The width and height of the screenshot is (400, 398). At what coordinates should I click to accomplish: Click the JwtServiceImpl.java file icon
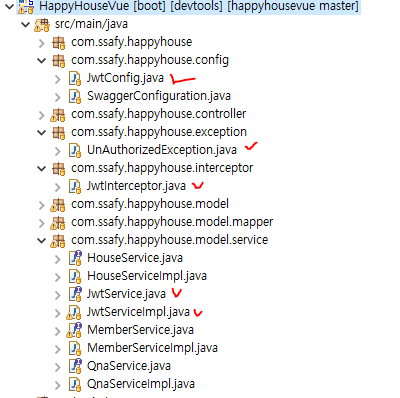click(x=74, y=313)
